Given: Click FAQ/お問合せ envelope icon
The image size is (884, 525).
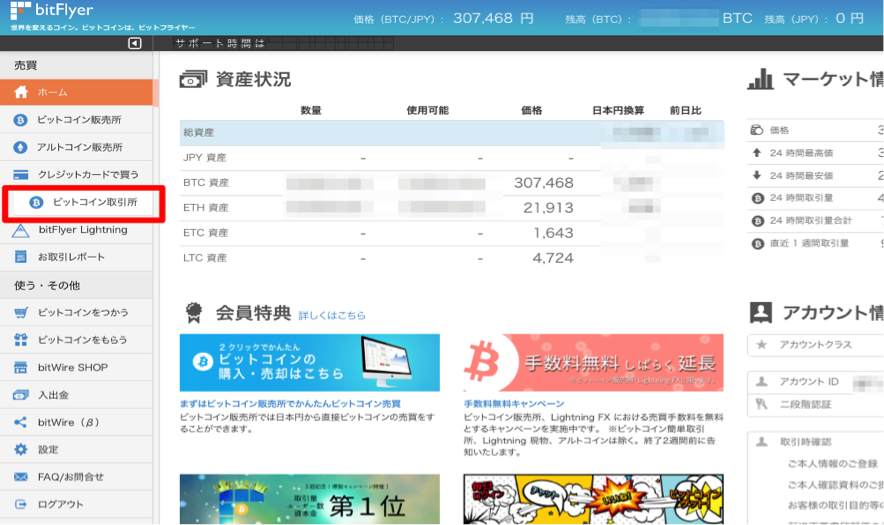Looking at the screenshot, I should 20,477.
